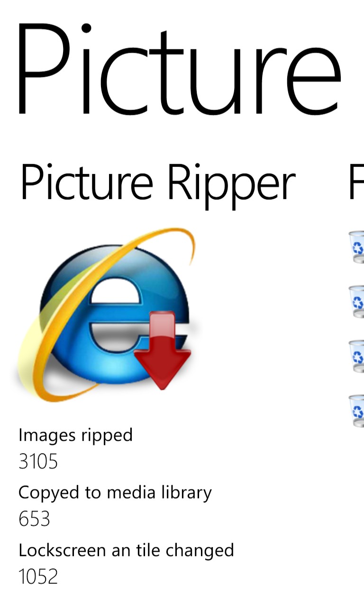The image size is (364, 607).
Task: Tap the last recycle bin icon
Action: (x=356, y=410)
